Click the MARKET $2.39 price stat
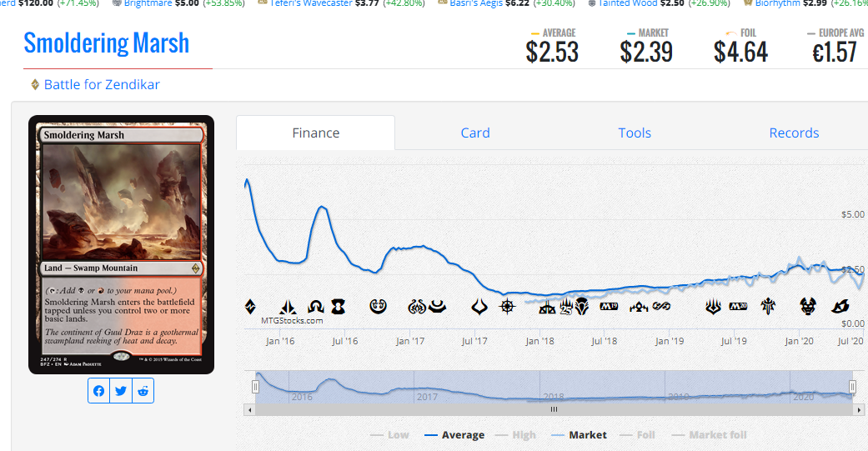This screenshot has height=451, width=868. pyautogui.click(x=646, y=47)
